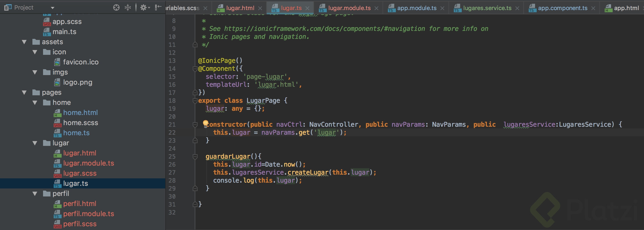Collapse the home folder
The width and height of the screenshot is (644, 230).
35,103
